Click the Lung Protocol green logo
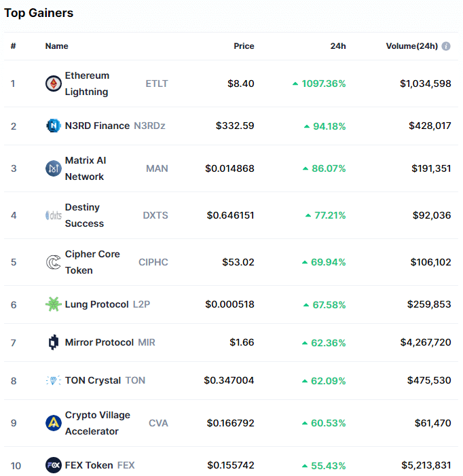 tap(54, 304)
